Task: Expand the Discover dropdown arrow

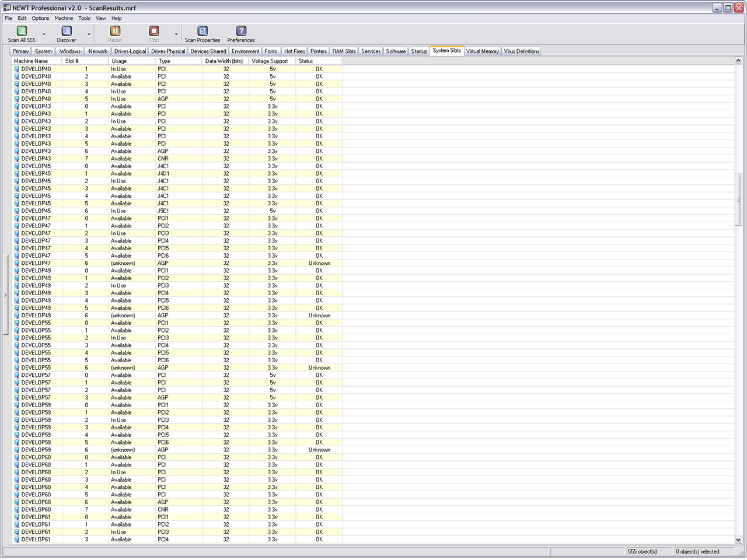Action: pos(89,34)
